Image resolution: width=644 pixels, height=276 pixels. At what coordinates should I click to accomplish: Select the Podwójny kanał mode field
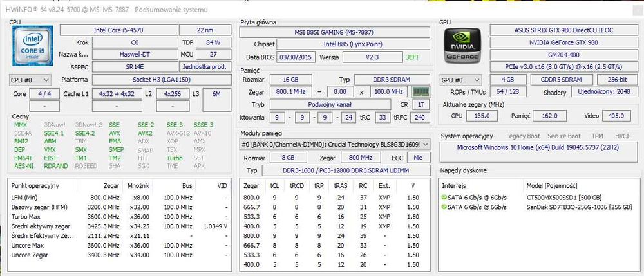(x=330, y=105)
